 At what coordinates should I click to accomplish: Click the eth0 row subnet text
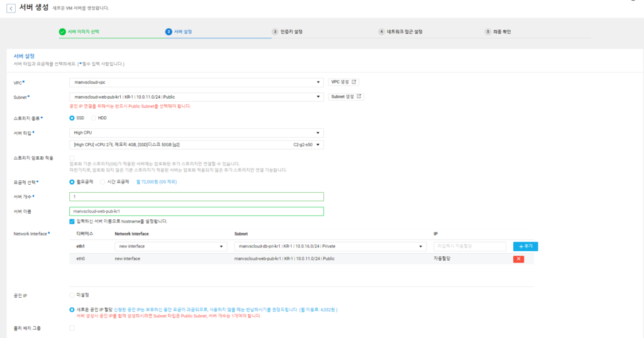coord(284,259)
